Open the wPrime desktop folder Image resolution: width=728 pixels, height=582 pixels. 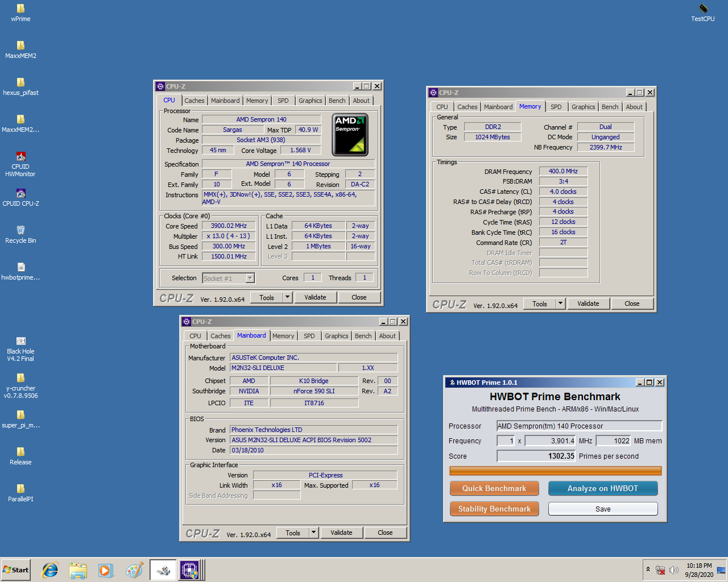pyautogui.click(x=20, y=13)
